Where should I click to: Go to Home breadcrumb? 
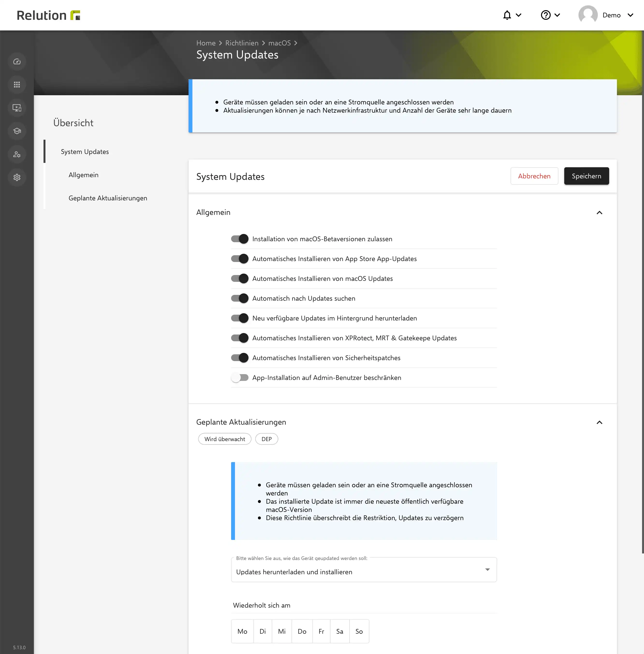206,43
